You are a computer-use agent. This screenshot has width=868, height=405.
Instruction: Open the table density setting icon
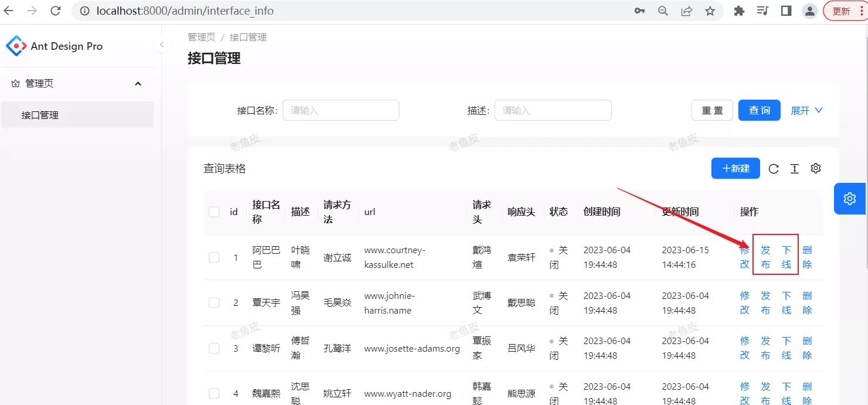795,169
